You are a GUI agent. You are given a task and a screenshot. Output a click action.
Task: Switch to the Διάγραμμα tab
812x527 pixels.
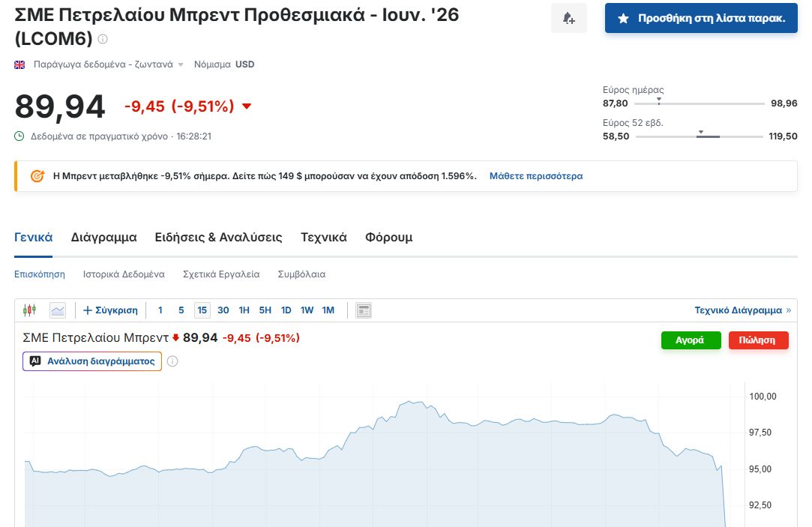click(x=103, y=238)
